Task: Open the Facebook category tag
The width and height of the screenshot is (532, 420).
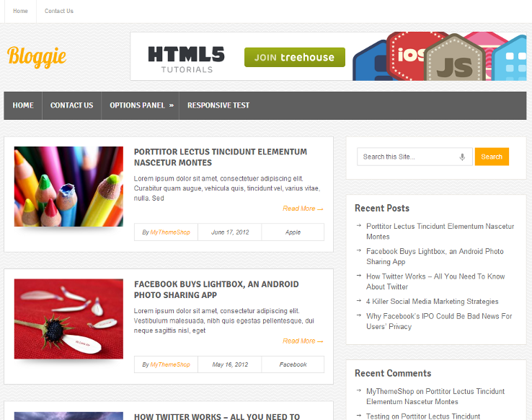Action: (293, 364)
